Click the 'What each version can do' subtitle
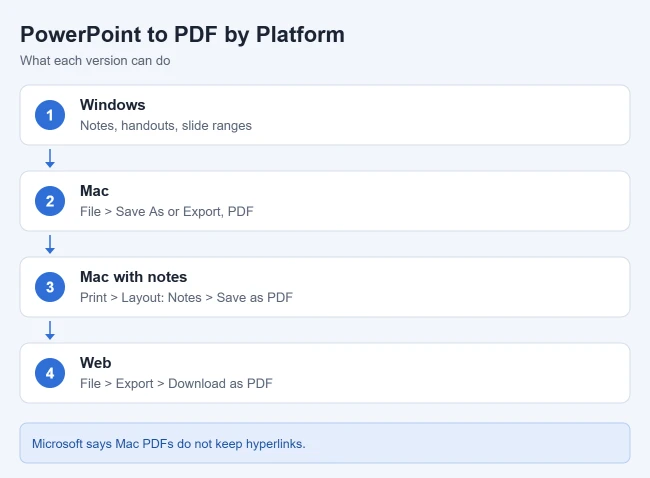This screenshot has height=478, width=650. (95, 61)
